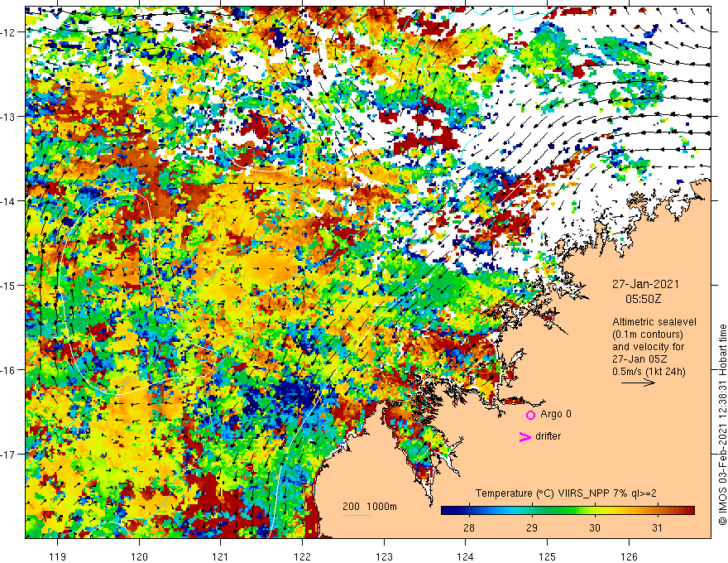Click longitude axis label 122

[x=302, y=556]
